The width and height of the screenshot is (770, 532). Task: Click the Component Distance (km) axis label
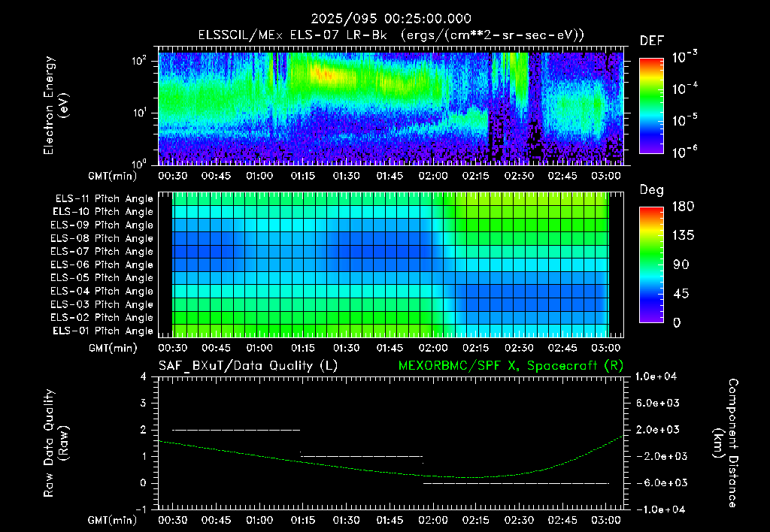click(726, 443)
